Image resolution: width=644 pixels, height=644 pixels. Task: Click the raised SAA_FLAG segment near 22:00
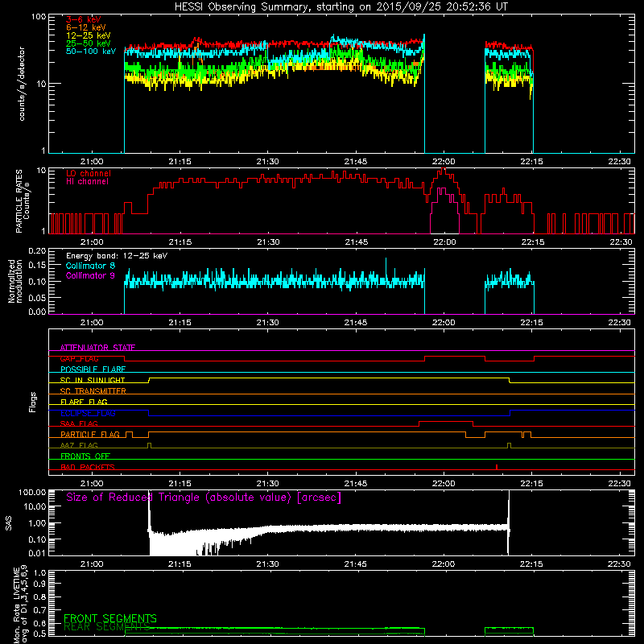pos(446,422)
